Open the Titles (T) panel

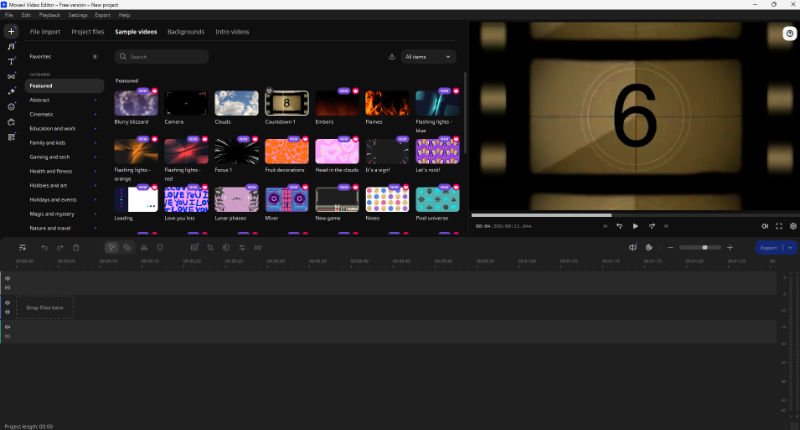(x=11, y=61)
